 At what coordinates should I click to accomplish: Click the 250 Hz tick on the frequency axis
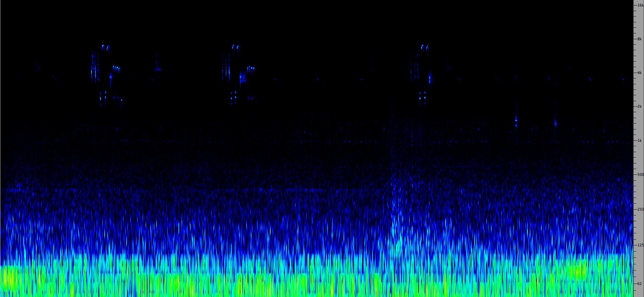pos(639,209)
